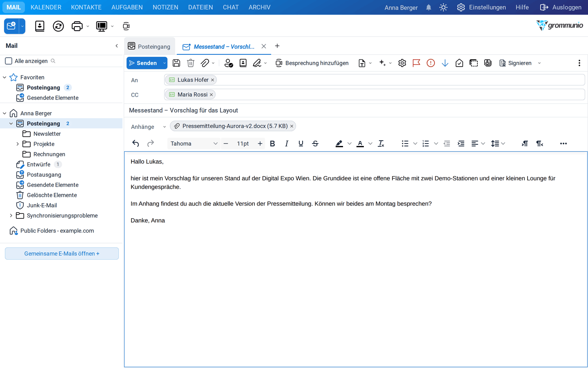Click the subject field with Messestand text
The width and height of the screenshot is (588, 368).
[x=356, y=110]
